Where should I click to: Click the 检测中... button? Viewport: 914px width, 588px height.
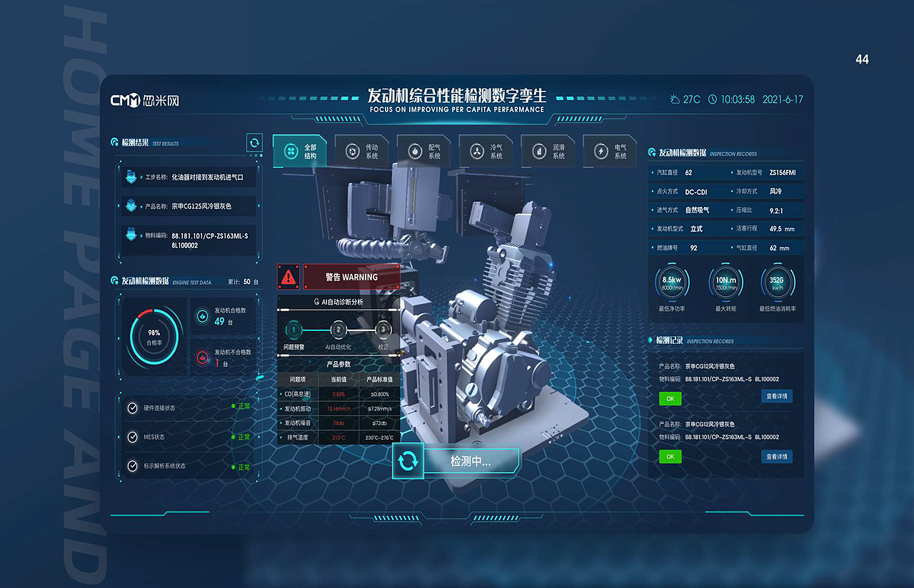(471, 461)
